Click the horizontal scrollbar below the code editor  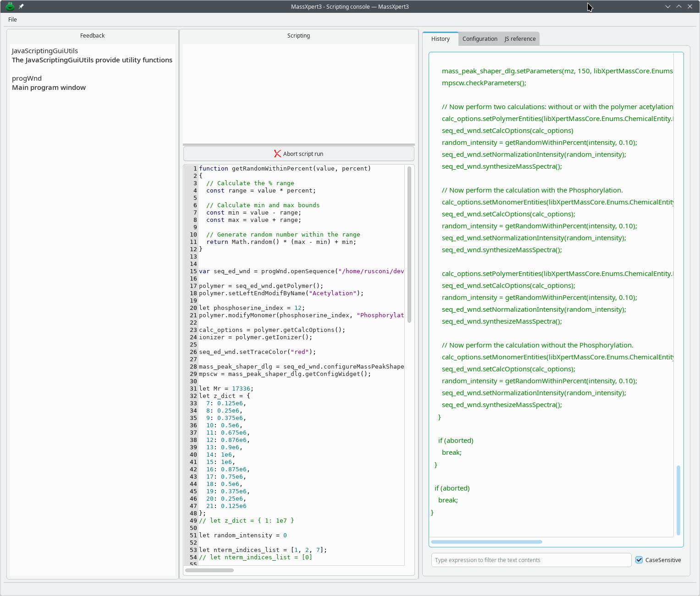[x=209, y=570]
